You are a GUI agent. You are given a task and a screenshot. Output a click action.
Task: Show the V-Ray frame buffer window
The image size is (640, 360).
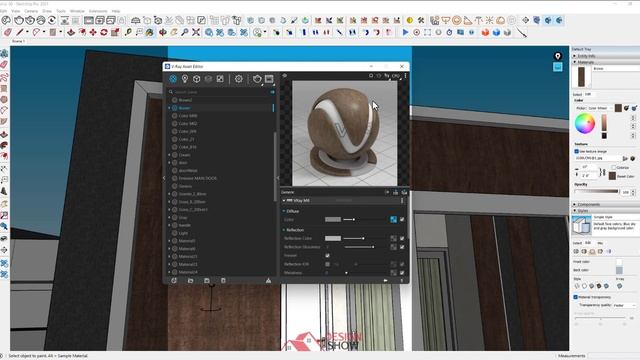(x=269, y=79)
